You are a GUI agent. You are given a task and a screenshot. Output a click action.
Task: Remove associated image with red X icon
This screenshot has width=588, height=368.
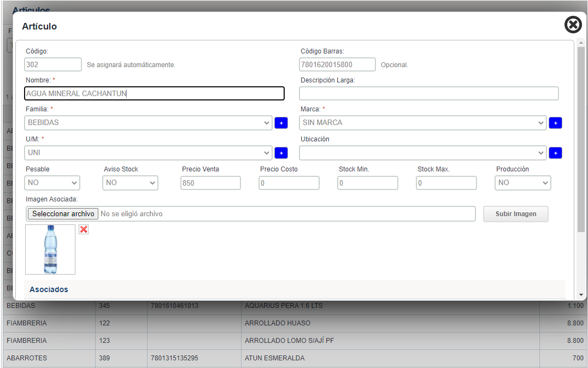coord(84,229)
